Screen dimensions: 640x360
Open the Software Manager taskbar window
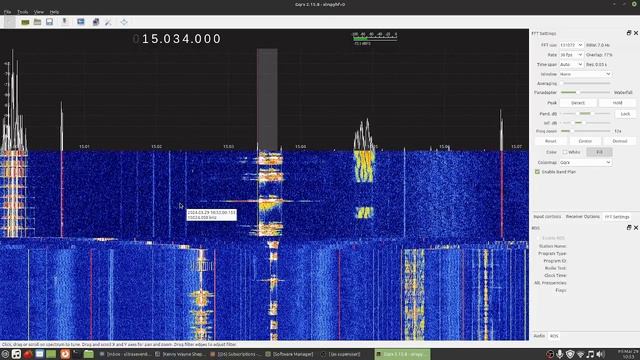[289, 354]
